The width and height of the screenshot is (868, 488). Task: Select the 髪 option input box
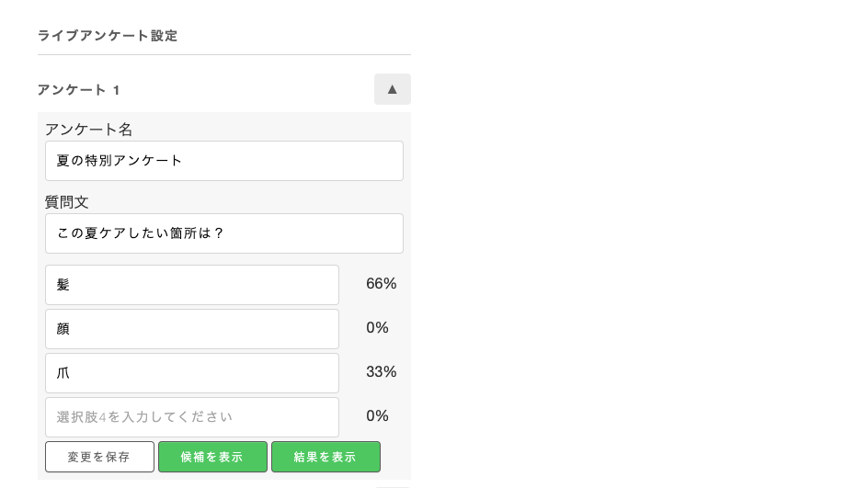coord(191,285)
